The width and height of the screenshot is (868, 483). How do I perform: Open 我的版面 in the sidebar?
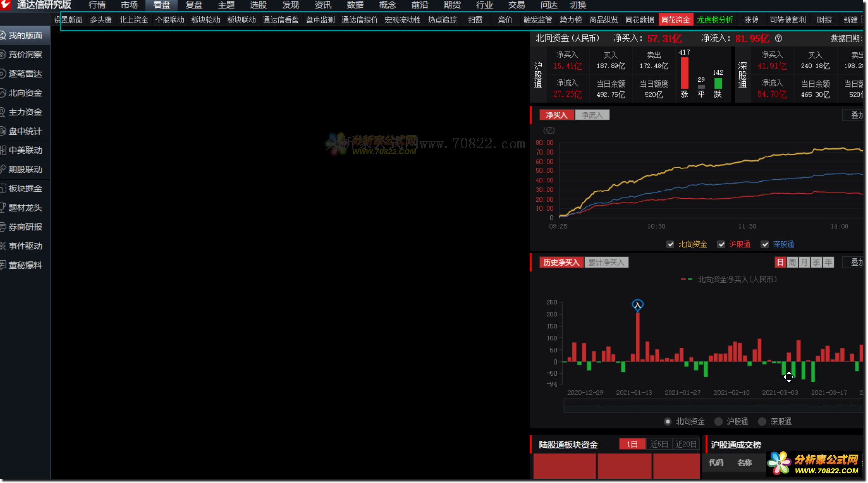pyautogui.click(x=25, y=35)
